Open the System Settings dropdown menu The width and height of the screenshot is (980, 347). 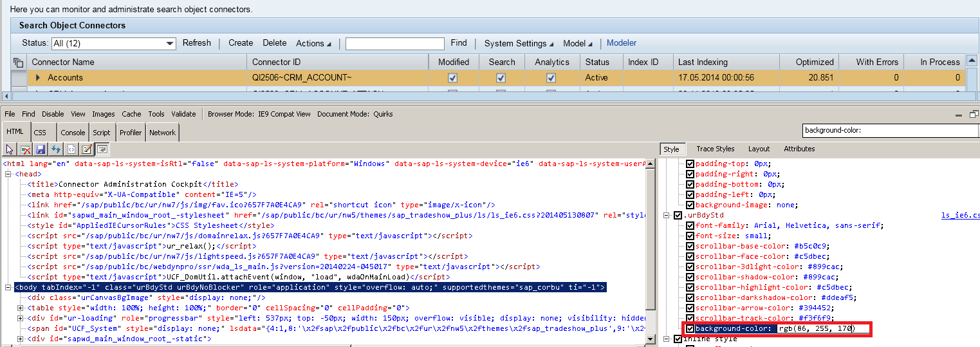click(519, 44)
